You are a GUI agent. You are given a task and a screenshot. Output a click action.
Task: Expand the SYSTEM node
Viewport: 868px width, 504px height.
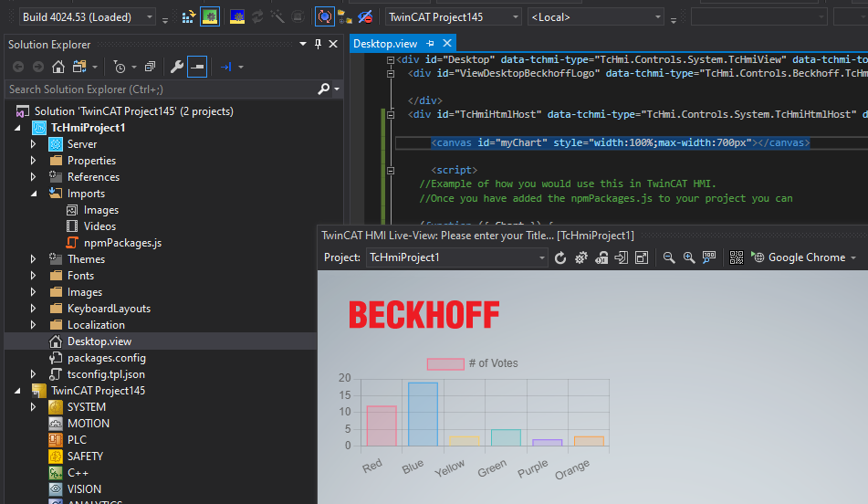tap(34, 407)
